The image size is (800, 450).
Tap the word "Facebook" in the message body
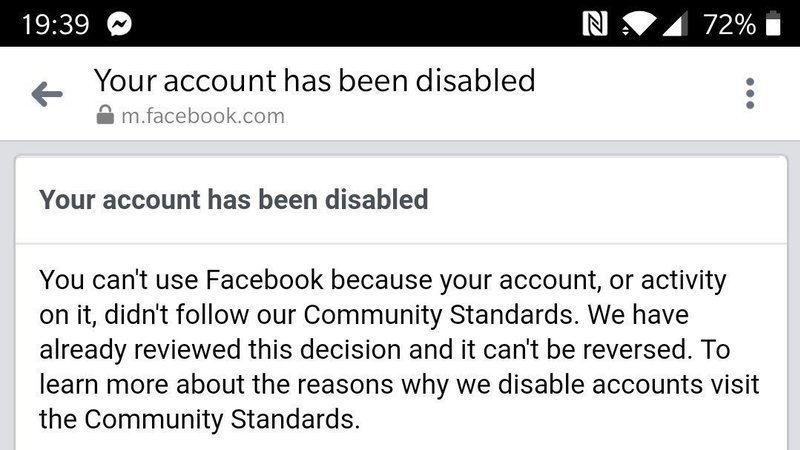(x=264, y=280)
